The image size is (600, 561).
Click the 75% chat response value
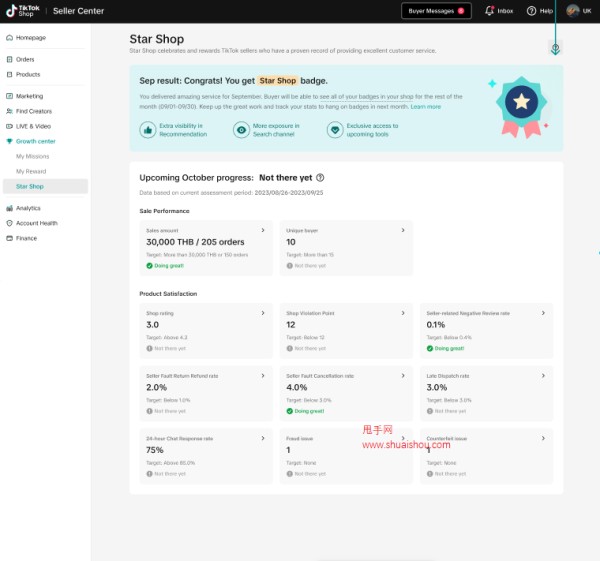(155, 450)
